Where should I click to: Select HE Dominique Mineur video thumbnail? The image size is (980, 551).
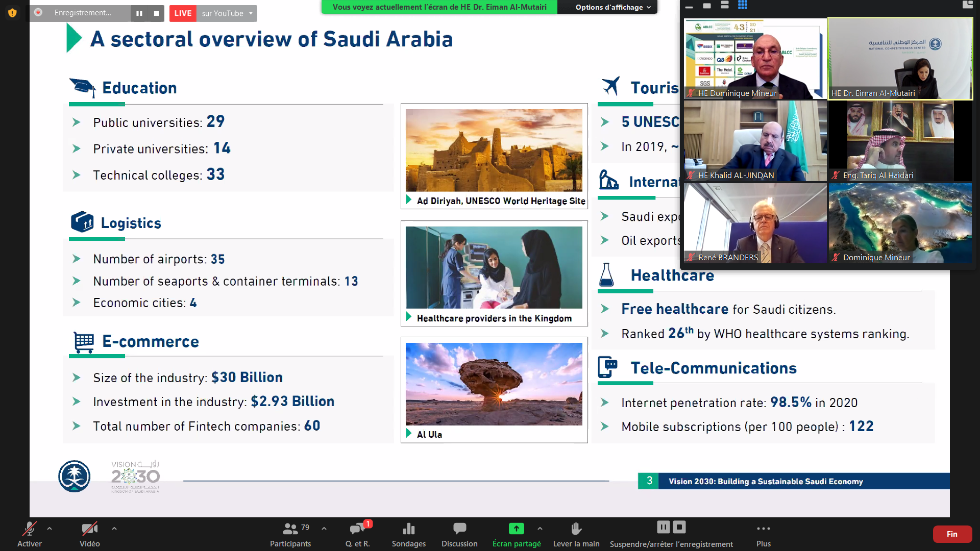click(755, 59)
